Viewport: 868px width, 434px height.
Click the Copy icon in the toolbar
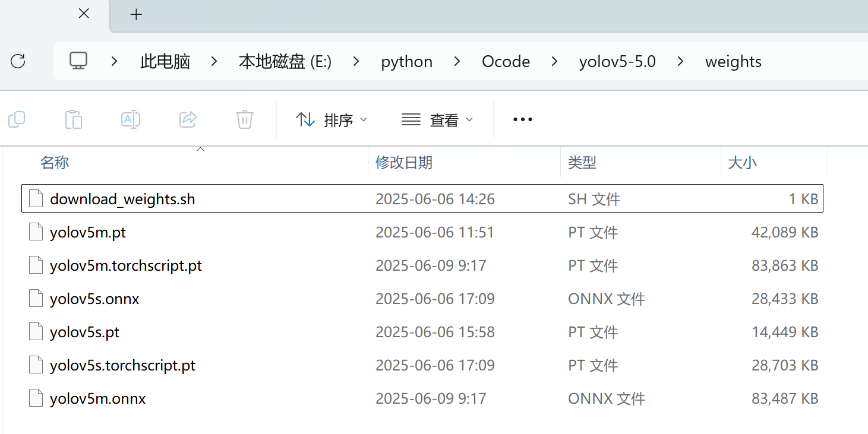click(17, 119)
